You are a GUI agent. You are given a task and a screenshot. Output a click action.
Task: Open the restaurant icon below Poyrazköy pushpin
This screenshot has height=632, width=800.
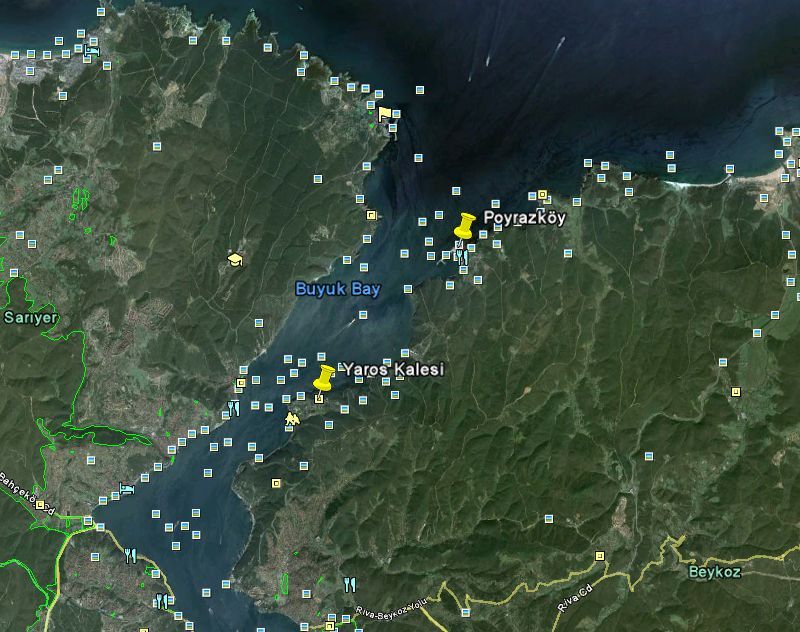461,257
